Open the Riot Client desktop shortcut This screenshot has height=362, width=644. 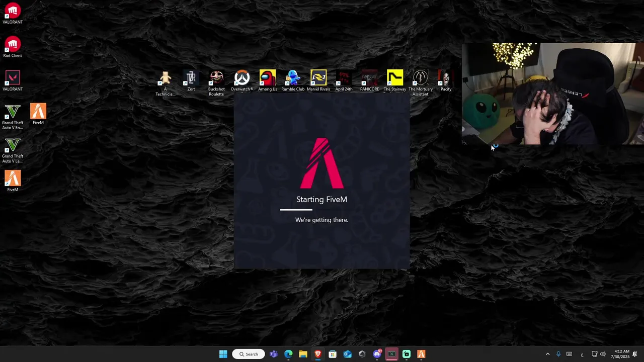pyautogui.click(x=13, y=48)
